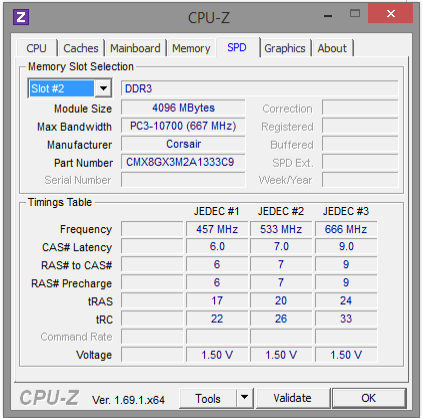The image size is (422, 418).
Task: Open the Graphics tab
Action: (285, 48)
